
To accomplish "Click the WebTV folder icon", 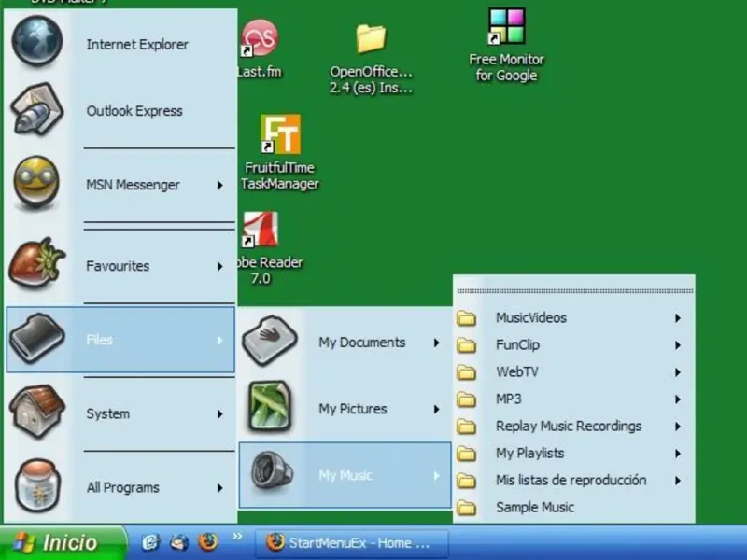I will pyautogui.click(x=466, y=372).
